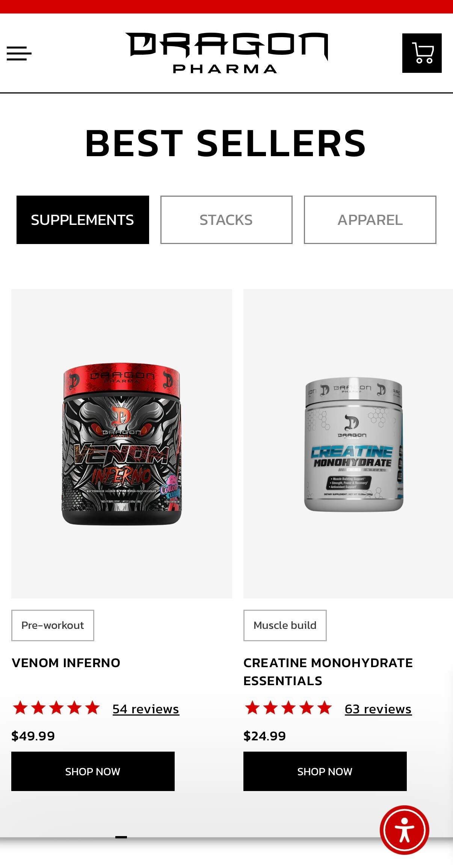Open the hamburger navigation menu

[x=19, y=53]
